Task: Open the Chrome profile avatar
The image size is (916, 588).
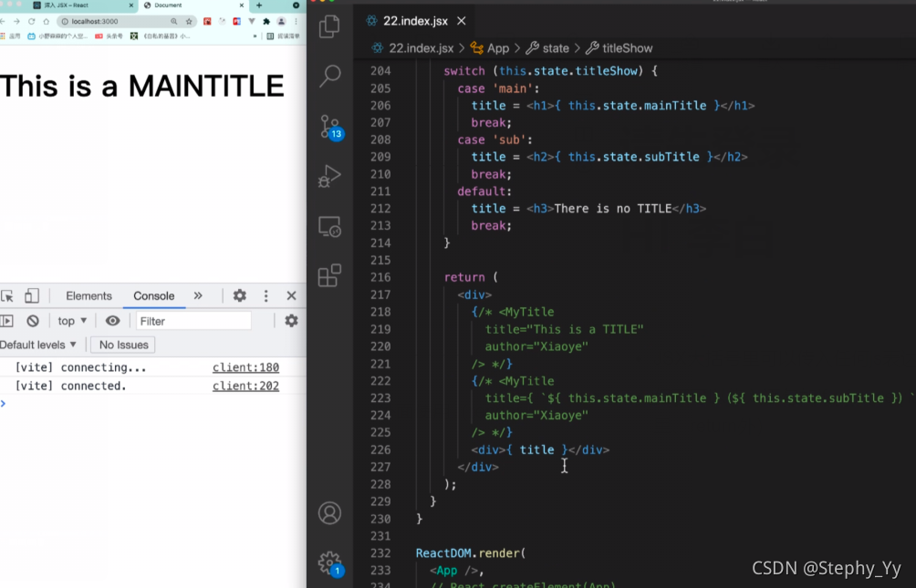Action: tap(281, 22)
